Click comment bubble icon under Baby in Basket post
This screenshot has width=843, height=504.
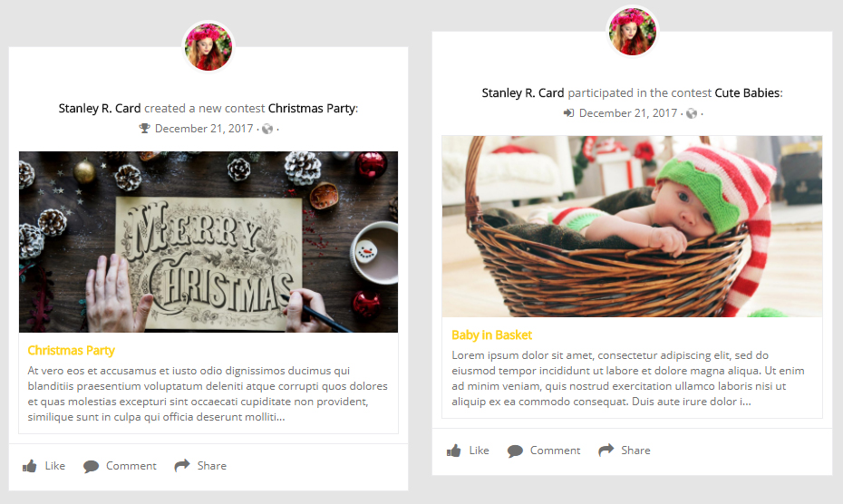[515, 451]
